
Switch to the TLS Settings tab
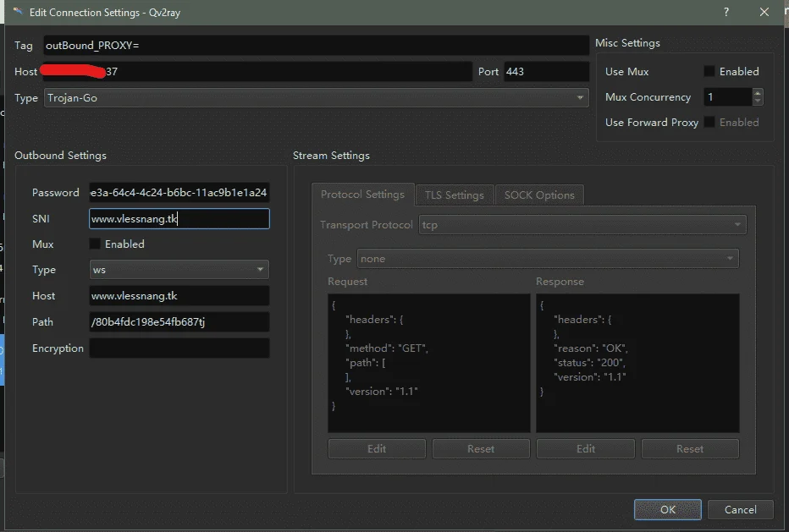tap(455, 195)
